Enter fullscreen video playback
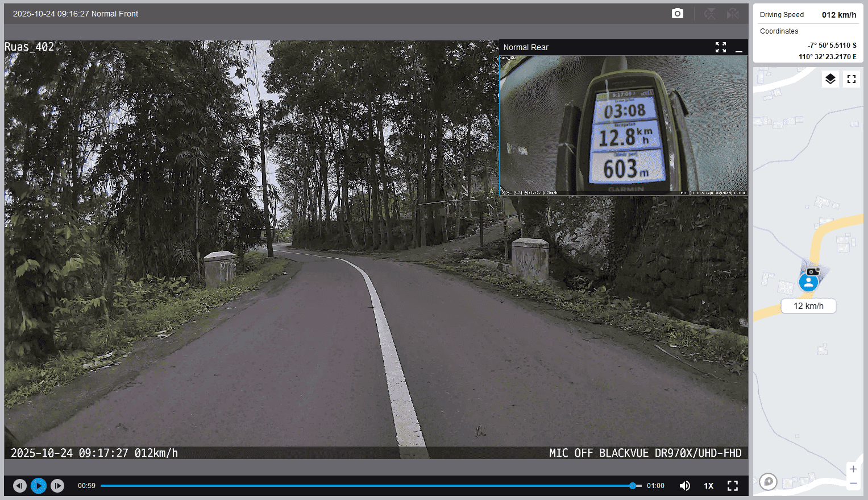 coord(733,486)
